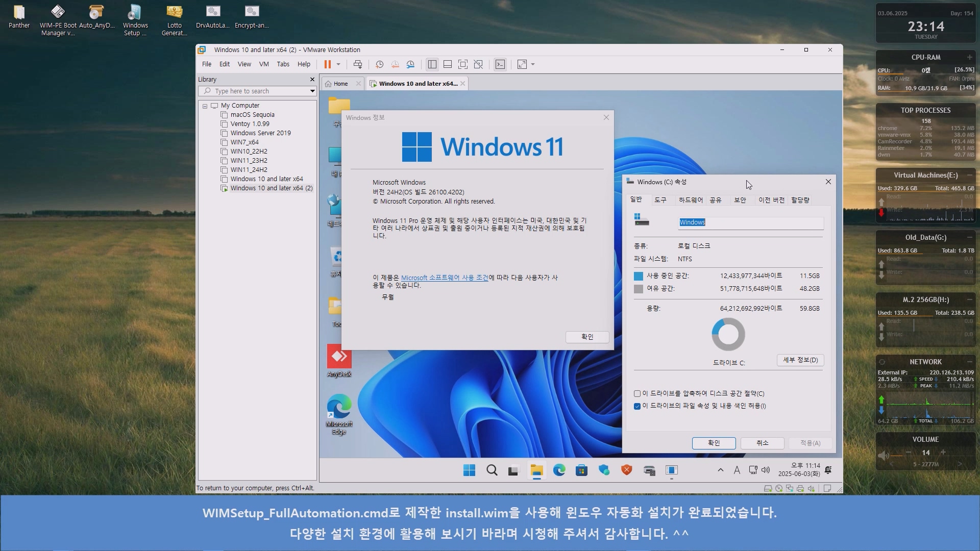Uncheck the file indexing checkbox
This screenshot has height=551, width=980.
click(637, 406)
